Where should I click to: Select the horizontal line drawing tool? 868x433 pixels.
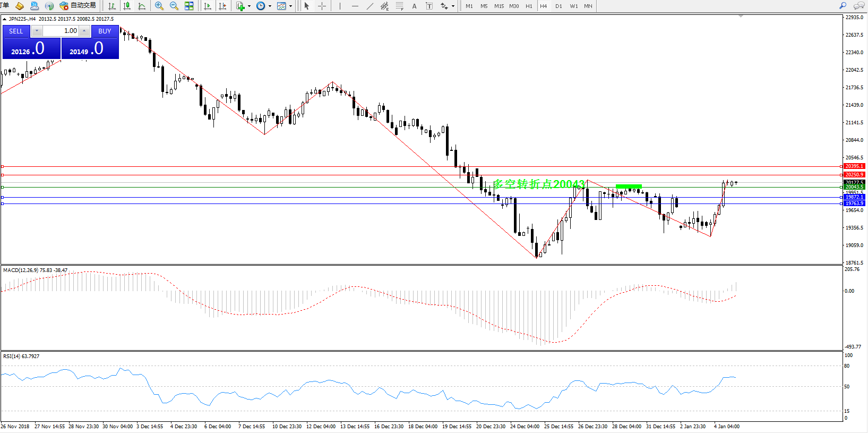355,6
